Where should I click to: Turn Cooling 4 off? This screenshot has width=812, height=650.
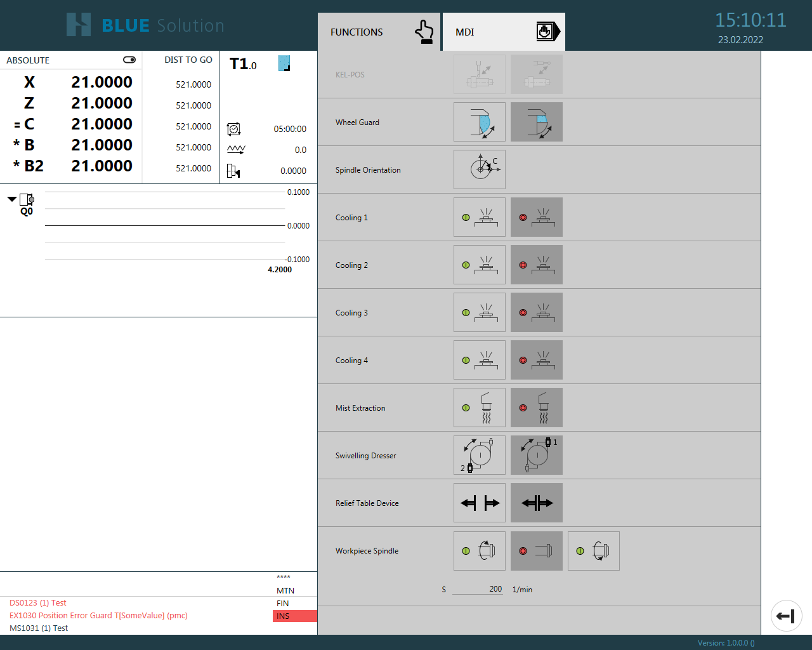pos(537,360)
